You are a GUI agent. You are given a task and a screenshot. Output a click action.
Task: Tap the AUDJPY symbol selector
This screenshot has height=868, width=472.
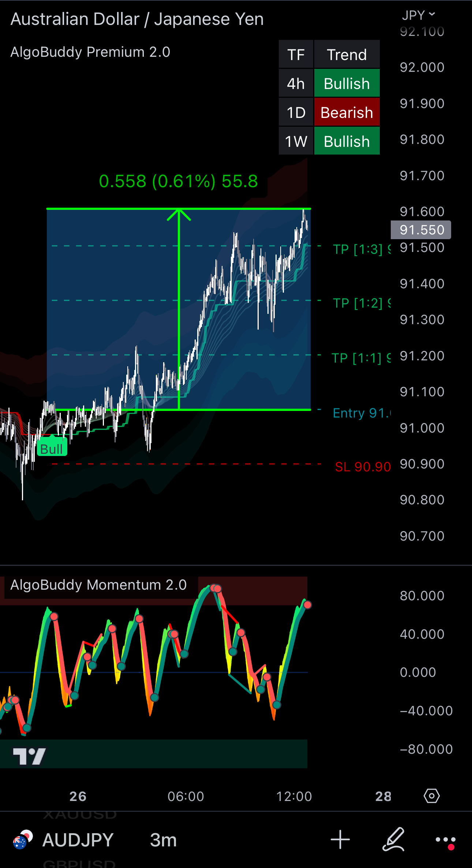coord(78,840)
